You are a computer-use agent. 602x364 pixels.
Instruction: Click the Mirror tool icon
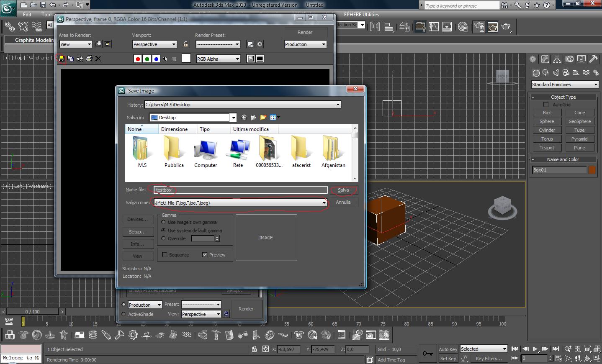point(375,27)
